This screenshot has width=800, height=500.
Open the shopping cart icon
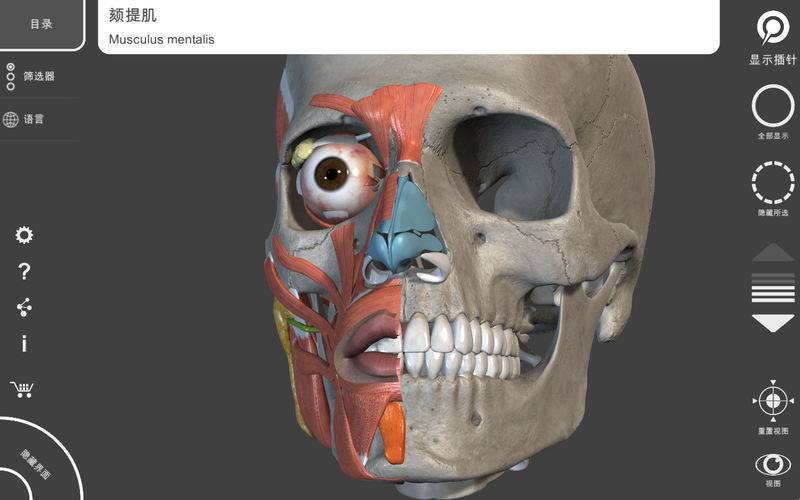(x=22, y=389)
